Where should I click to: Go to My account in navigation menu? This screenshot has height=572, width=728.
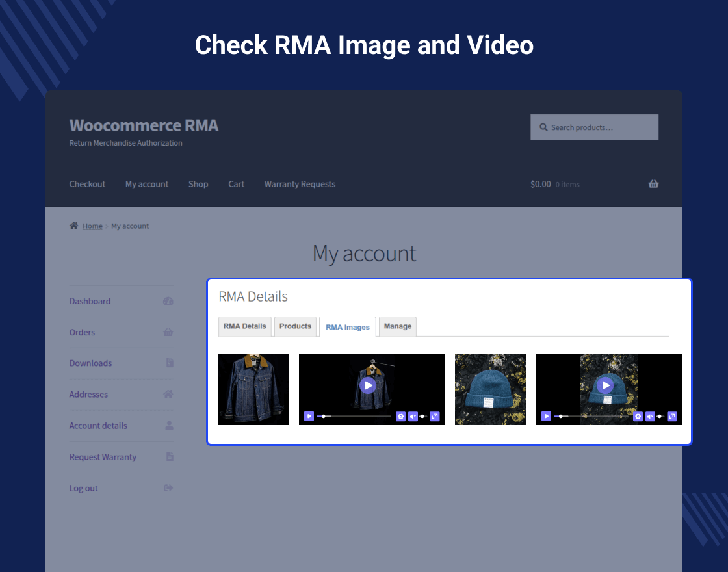[147, 184]
